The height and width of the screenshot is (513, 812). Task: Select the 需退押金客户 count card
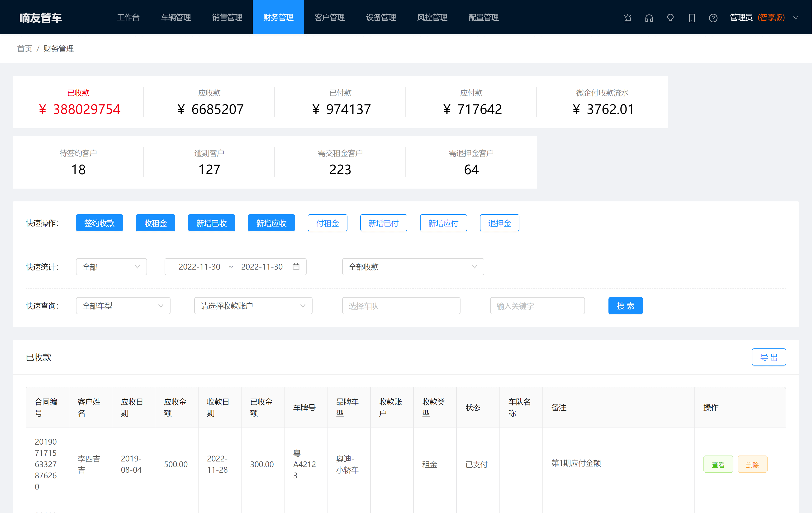click(x=471, y=162)
